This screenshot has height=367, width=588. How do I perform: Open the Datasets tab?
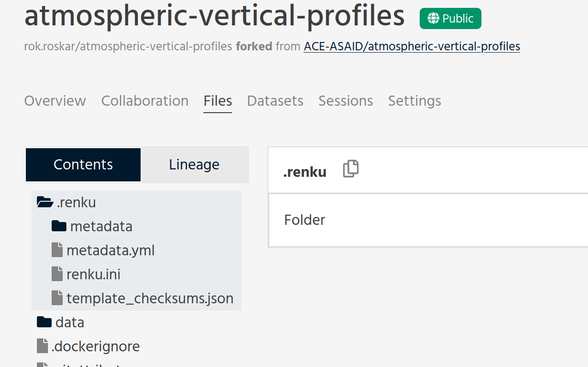click(x=275, y=101)
